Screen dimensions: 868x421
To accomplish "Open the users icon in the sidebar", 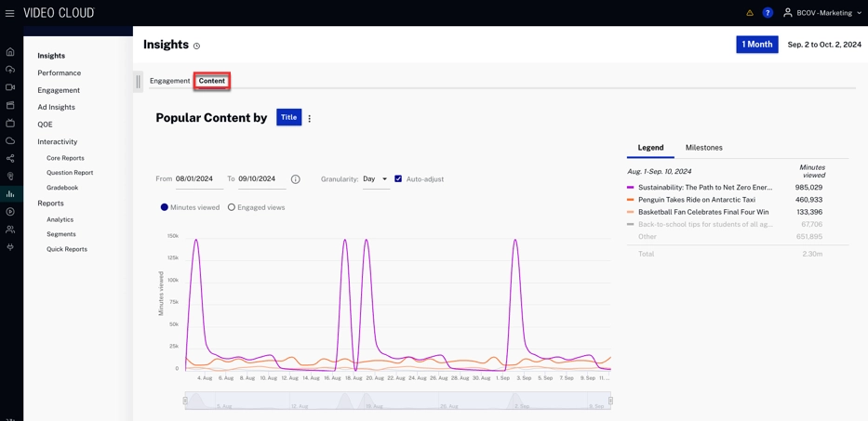I will 10,230.
